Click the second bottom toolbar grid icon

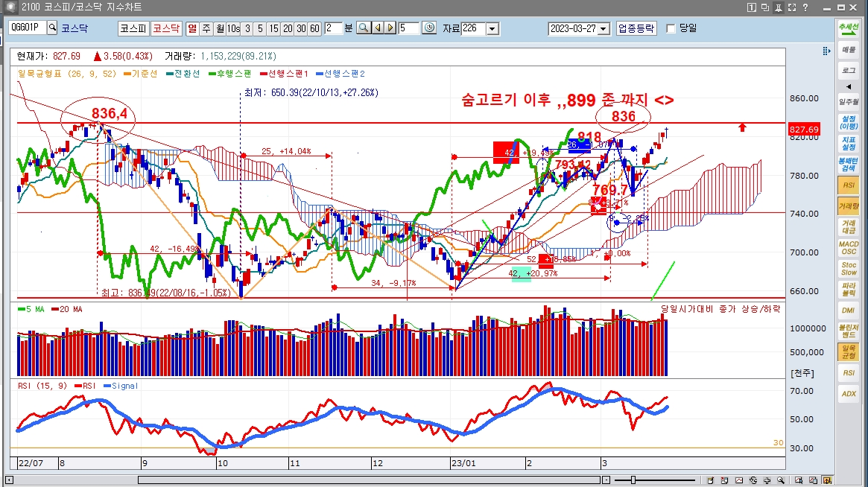(724, 480)
